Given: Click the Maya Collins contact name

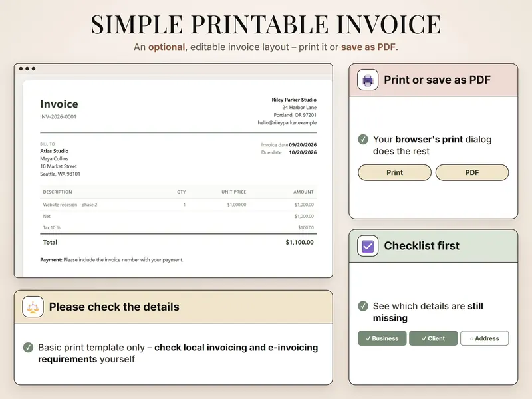Looking at the screenshot, I should click(55, 158).
